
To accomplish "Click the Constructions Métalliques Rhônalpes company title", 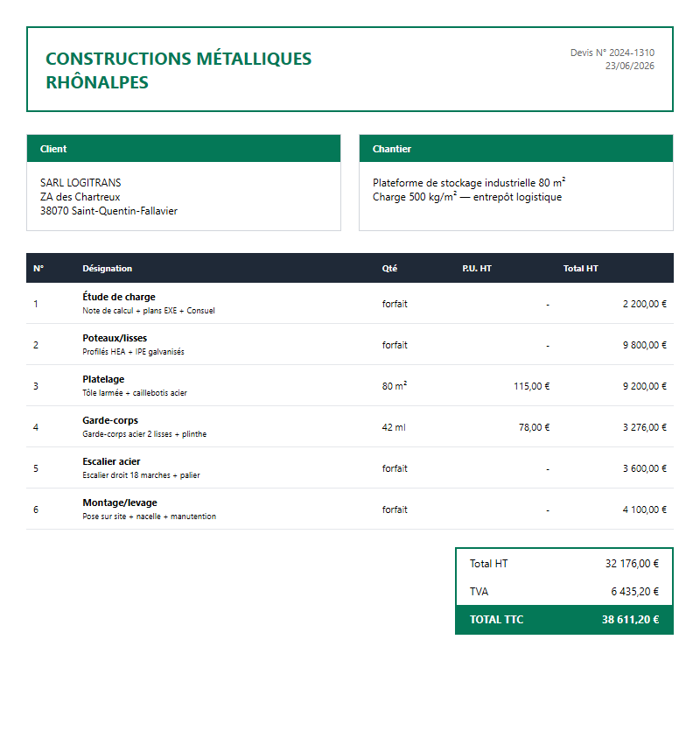I will coord(178,70).
